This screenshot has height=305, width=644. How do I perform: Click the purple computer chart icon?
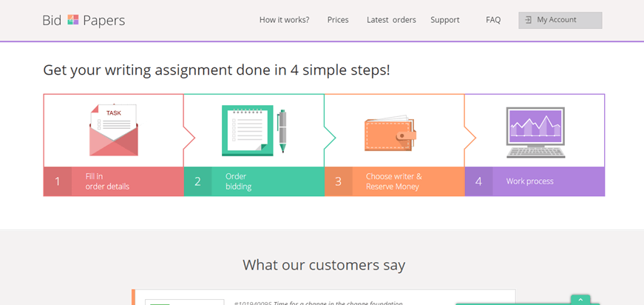535,133
